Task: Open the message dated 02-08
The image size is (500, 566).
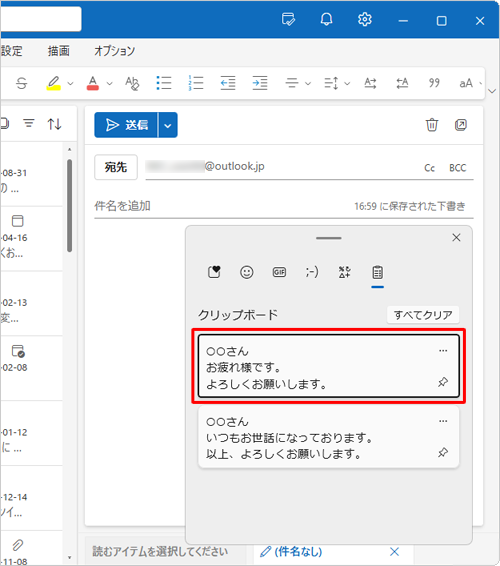Action: (x=31, y=368)
